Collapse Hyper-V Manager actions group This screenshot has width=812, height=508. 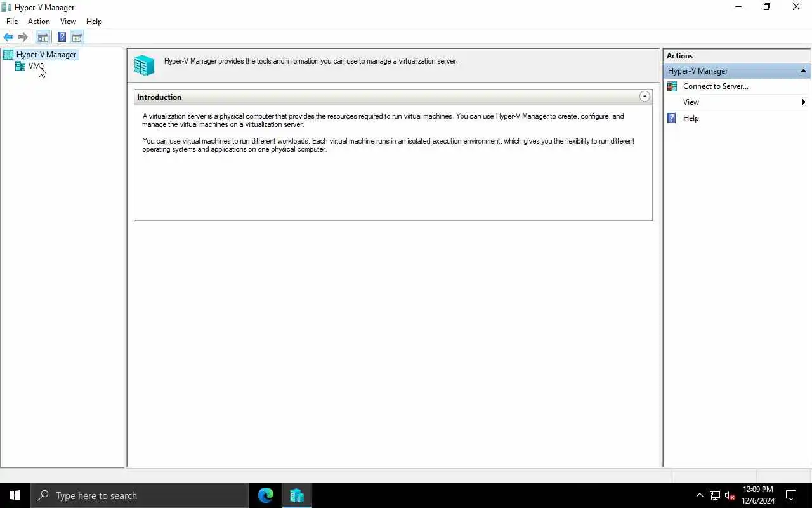803,71
